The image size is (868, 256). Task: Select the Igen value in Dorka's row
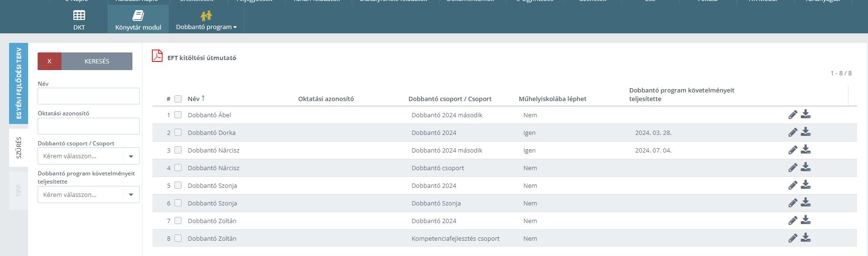(529, 133)
